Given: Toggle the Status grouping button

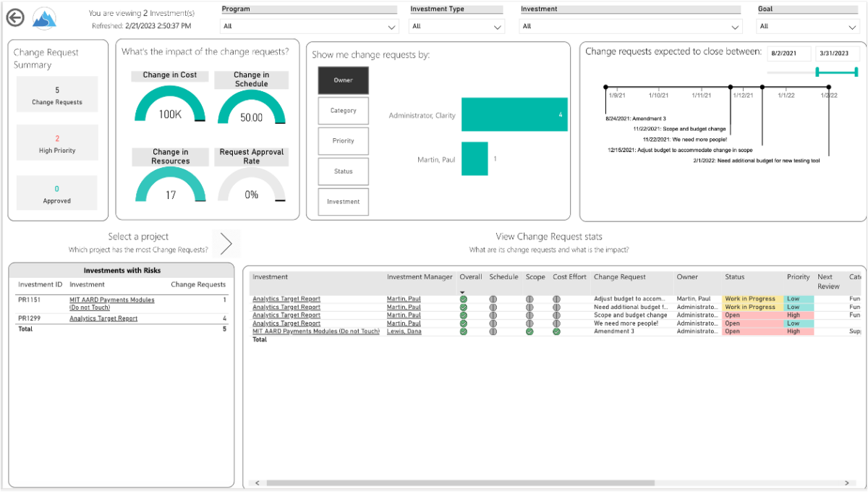Looking at the screenshot, I should (343, 171).
